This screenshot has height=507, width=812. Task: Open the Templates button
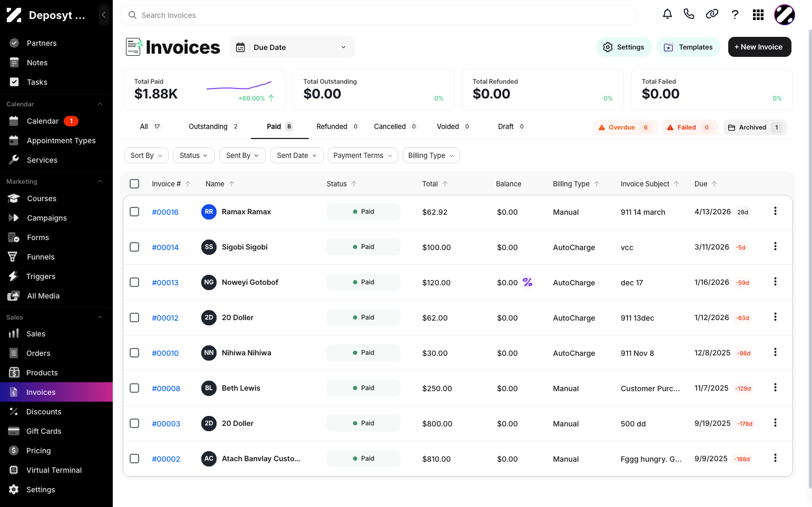[x=688, y=47]
